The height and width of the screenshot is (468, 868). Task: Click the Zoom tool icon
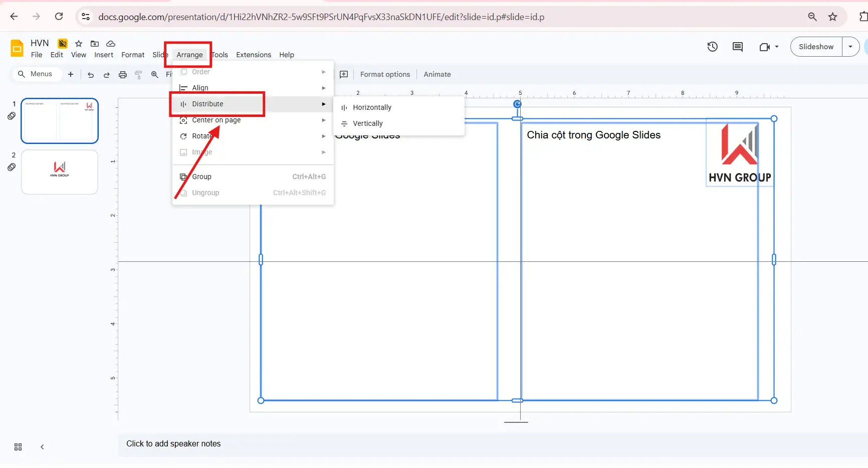[154, 74]
